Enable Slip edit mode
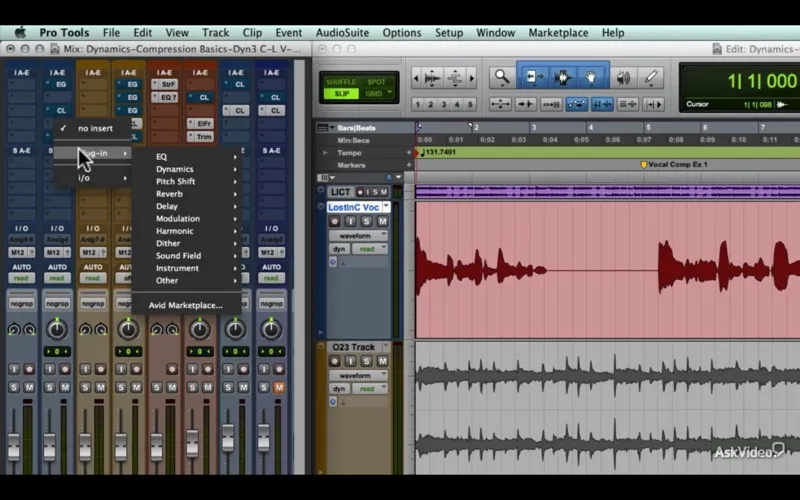 pos(342,94)
